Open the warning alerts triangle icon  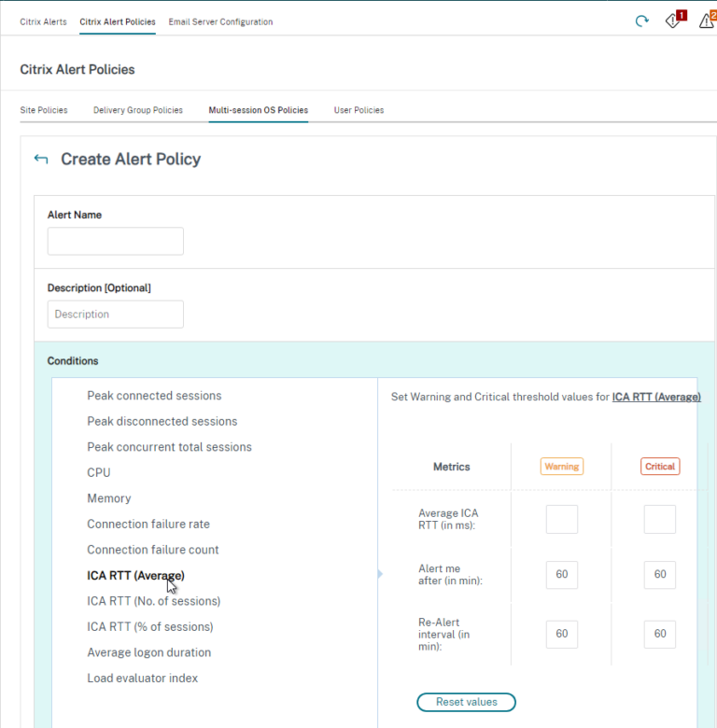pyautogui.click(x=706, y=21)
